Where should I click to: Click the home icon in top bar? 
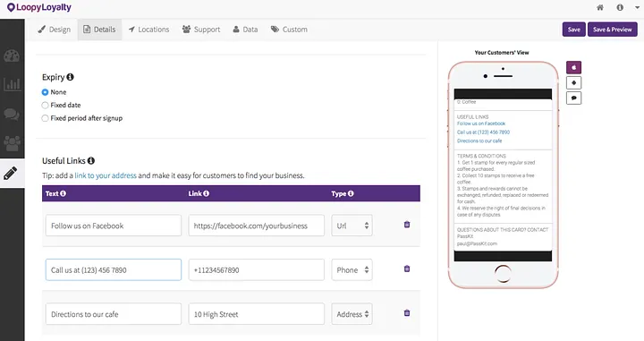pyautogui.click(x=600, y=7)
